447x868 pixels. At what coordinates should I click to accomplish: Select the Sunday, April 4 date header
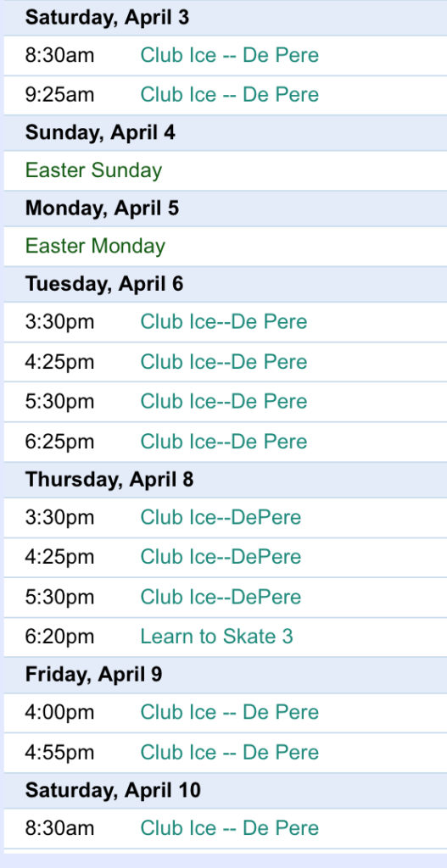pyautogui.click(x=100, y=133)
